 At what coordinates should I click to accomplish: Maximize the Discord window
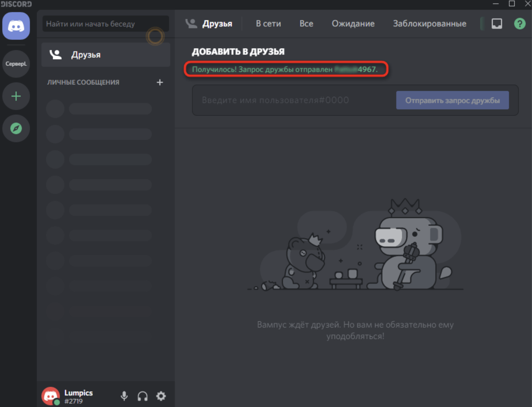[x=512, y=4]
